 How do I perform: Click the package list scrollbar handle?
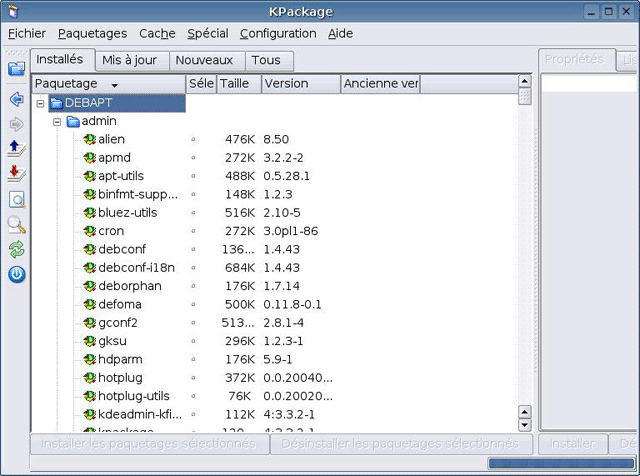pos(524,97)
